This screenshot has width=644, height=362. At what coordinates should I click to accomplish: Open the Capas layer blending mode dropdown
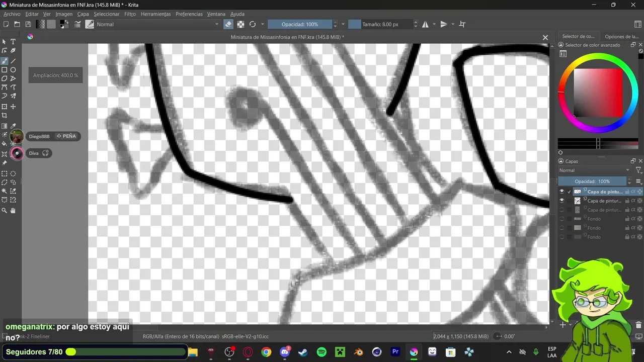point(594,170)
